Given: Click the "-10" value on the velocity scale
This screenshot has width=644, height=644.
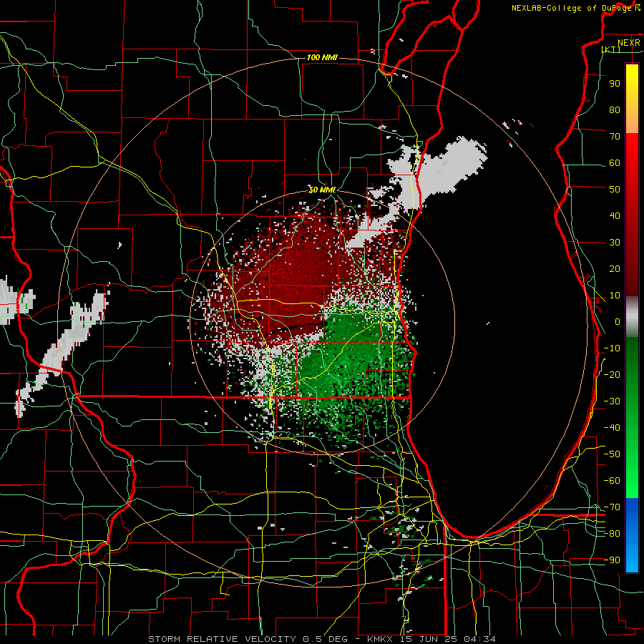Looking at the screenshot, I should (612, 348).
